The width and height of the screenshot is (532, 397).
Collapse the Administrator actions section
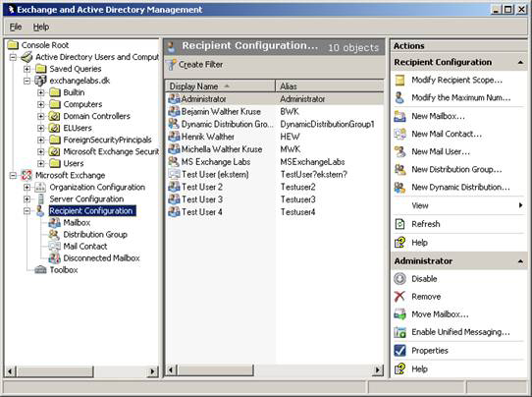(520, 261)
